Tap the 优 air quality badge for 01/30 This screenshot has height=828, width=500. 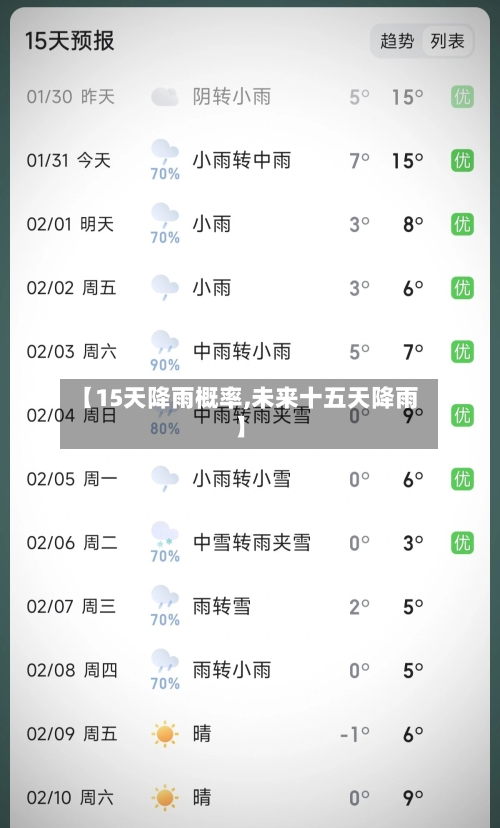[463, 97]
